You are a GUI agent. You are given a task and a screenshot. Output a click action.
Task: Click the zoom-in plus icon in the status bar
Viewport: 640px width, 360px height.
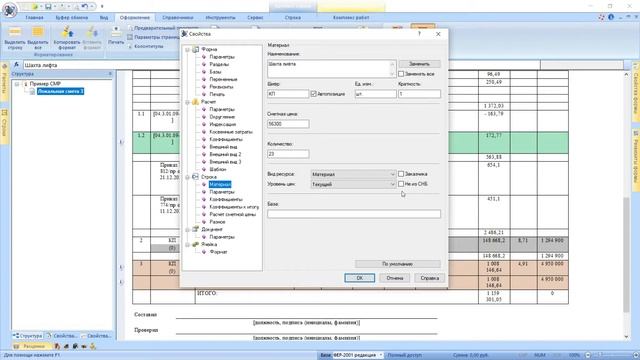click(x=635, y=355)
